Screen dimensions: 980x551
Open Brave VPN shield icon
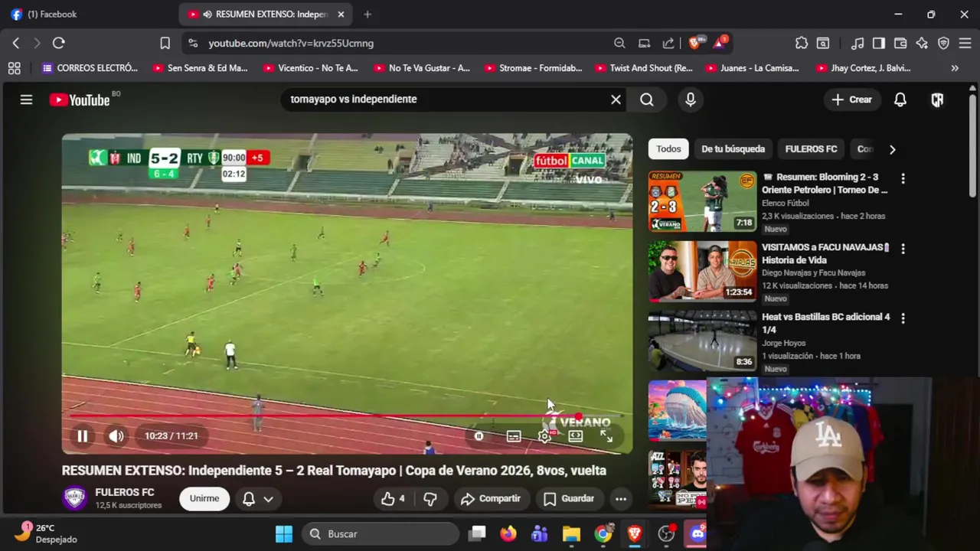[x=943, y=44]
